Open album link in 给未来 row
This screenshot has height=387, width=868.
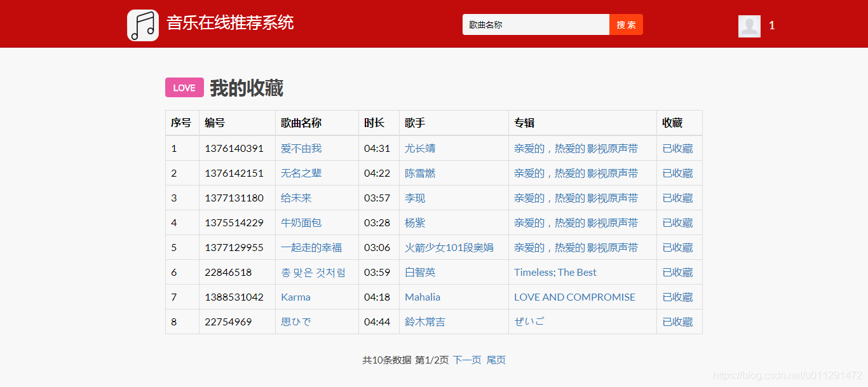[576, 198]
